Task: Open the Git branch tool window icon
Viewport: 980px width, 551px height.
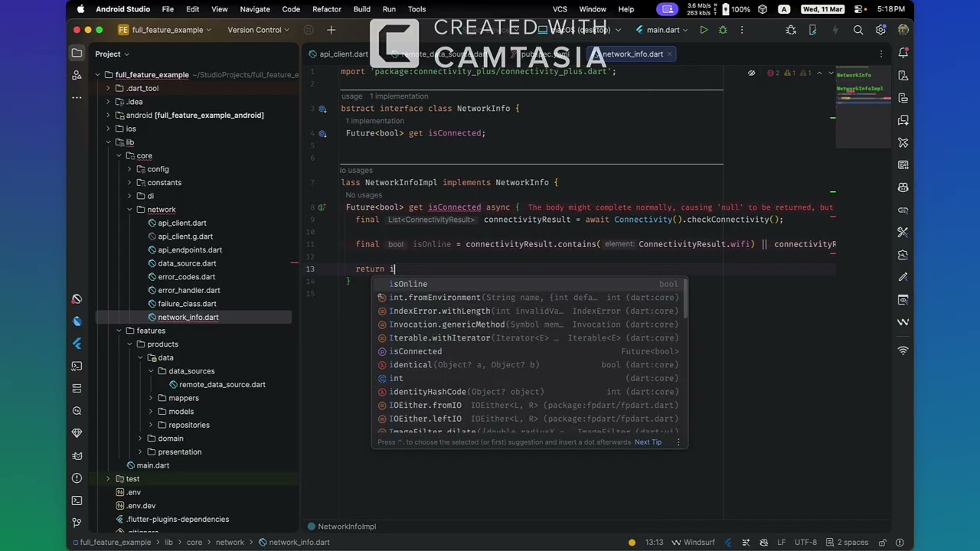Action: (x=77, y=523)
